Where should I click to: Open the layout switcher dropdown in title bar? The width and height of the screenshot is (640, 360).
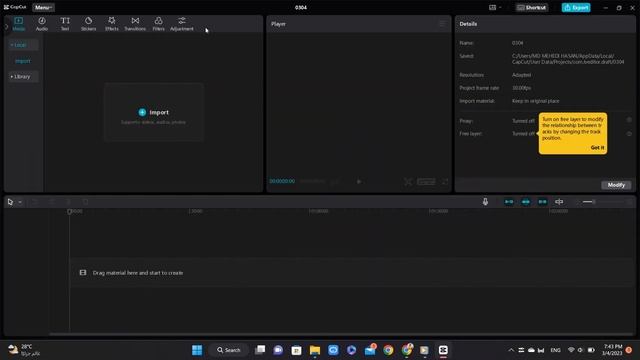pyautogui.click(x=495, y=7)
